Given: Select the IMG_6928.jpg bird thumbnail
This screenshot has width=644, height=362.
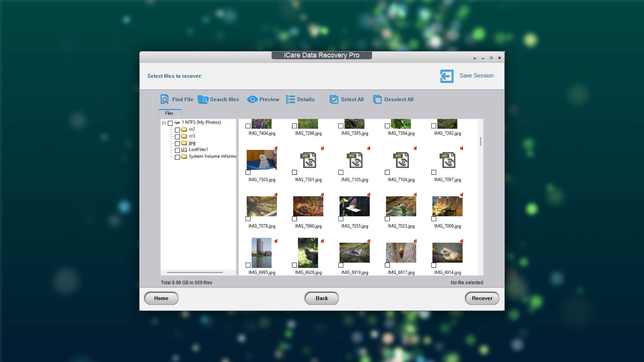Looking at the screenshot, I should tap(308, 253).
